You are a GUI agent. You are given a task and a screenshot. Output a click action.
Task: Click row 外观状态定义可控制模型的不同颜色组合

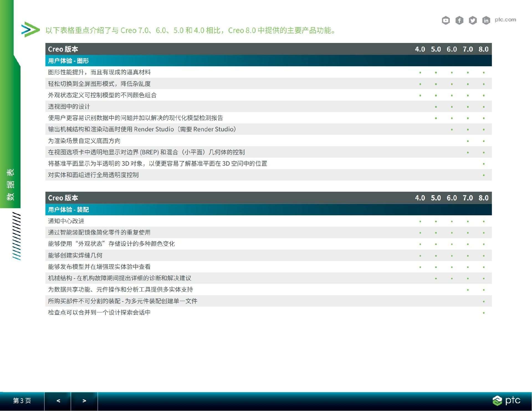click(268, 95)
